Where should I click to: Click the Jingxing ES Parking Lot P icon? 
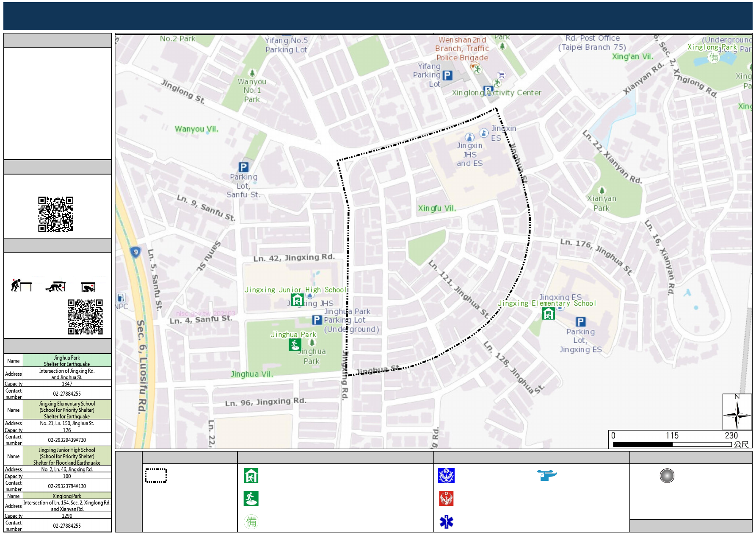581,322
